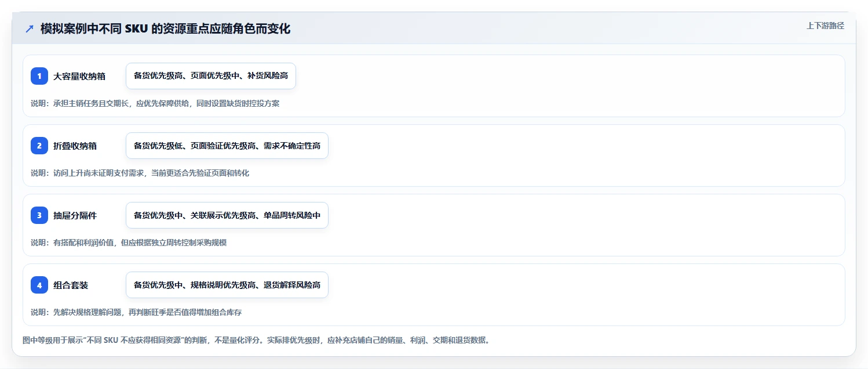The height and width of the screenshot is (369, 868).
Task: Click the tag 备货优先级中、关联展示优先级高、单品周转风险中
Action: click(x=227, y=215)
